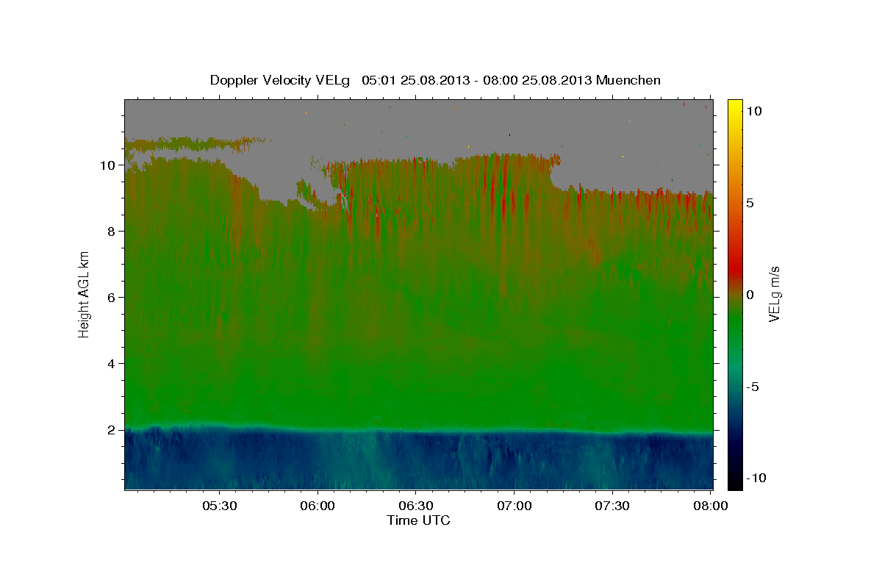Click the height axis label 6

pyautogui.click(x=113, y=298)
